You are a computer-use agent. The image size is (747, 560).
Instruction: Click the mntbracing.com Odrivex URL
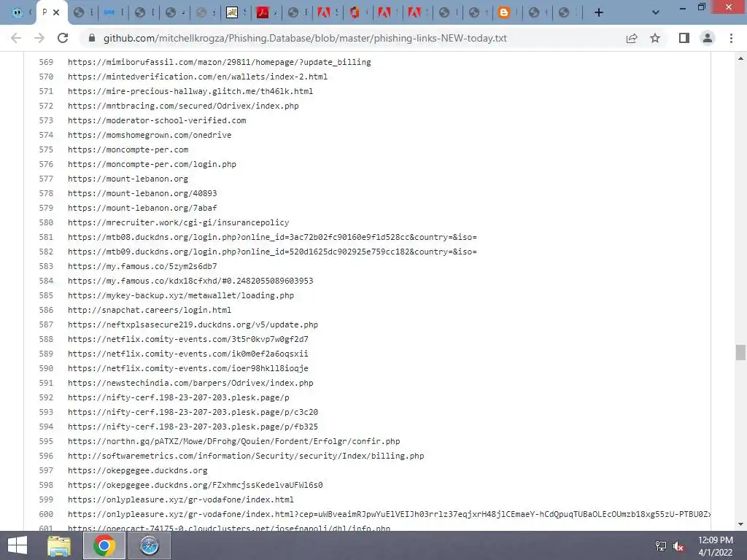click(183, 106)
